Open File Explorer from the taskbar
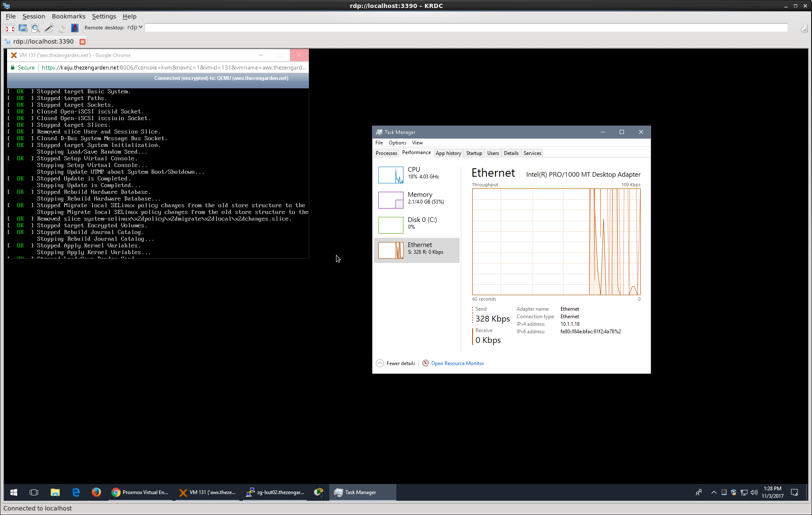Image resolution: width=812 pixels, height=515 pixels. click(55, 492)
